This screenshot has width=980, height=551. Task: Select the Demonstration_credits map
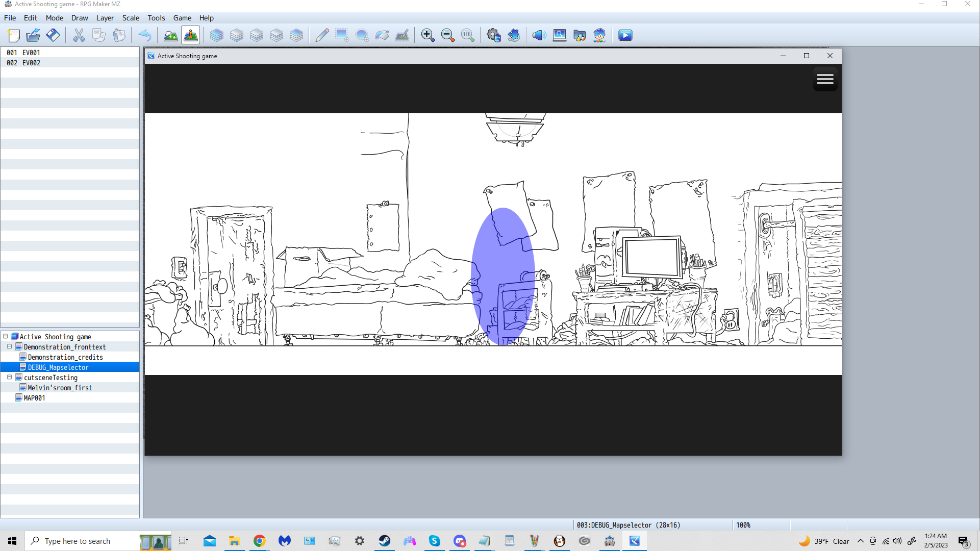point(65,357)
